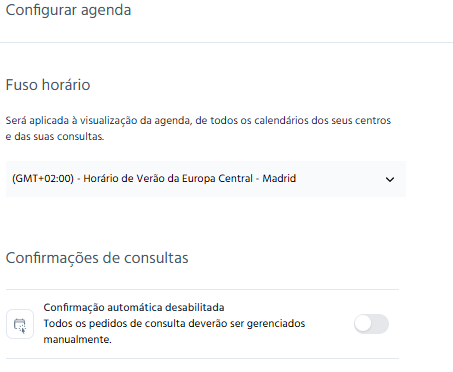The width and height of the screenshot is (453, 372).
Task: Click the divider line below Configurar agenda
Action: [x=226, y=42]
